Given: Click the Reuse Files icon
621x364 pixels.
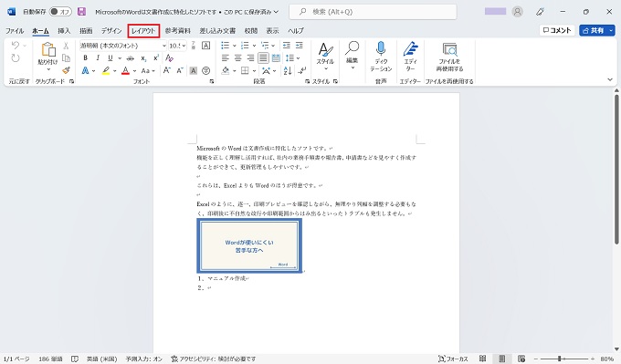Looking at the screenshot, I should pyautogui.click(x=449, y=49).
